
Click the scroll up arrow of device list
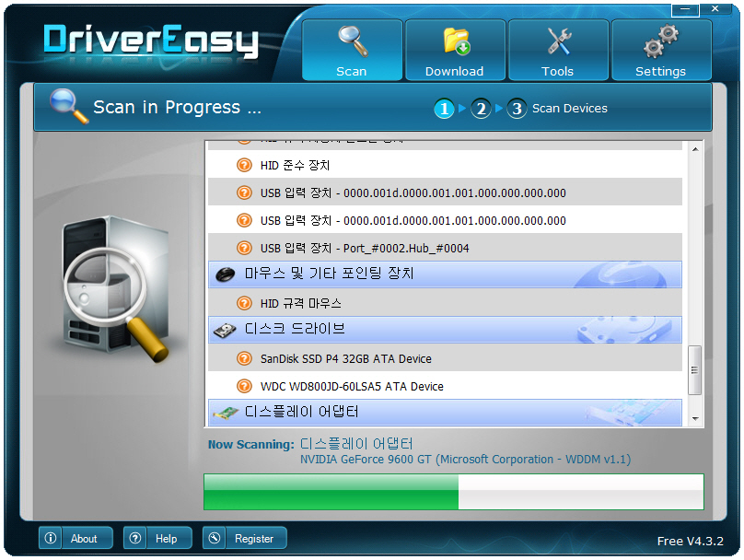(x=695, y=149)
